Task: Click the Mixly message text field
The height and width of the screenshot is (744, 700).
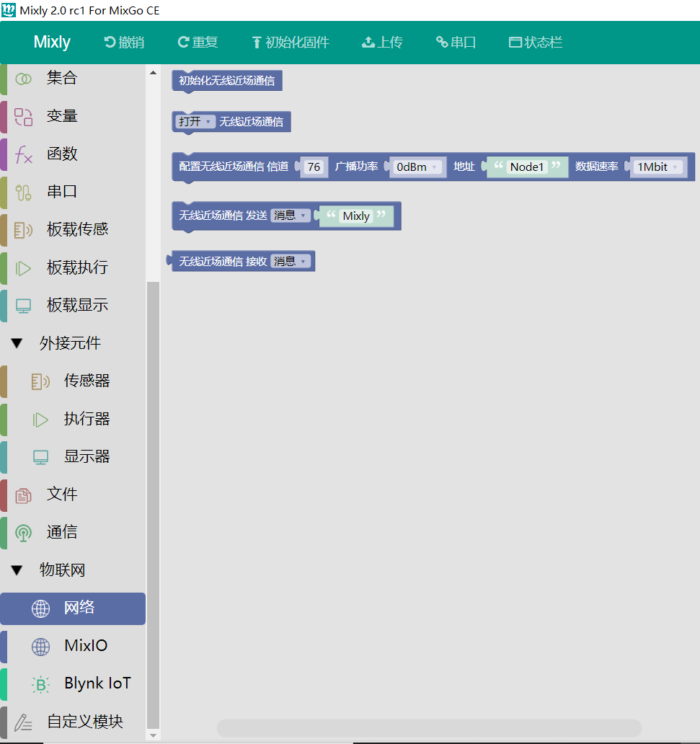Action: 356,216
